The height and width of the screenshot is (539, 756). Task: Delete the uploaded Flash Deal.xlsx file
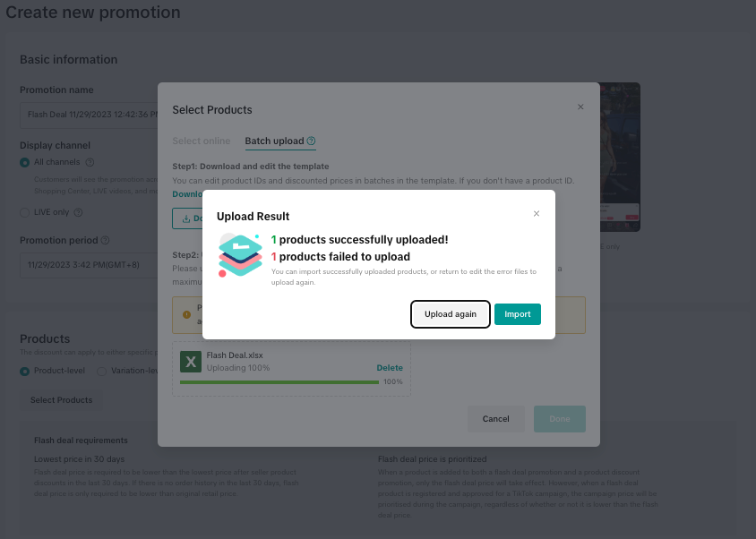pos(389,368)
